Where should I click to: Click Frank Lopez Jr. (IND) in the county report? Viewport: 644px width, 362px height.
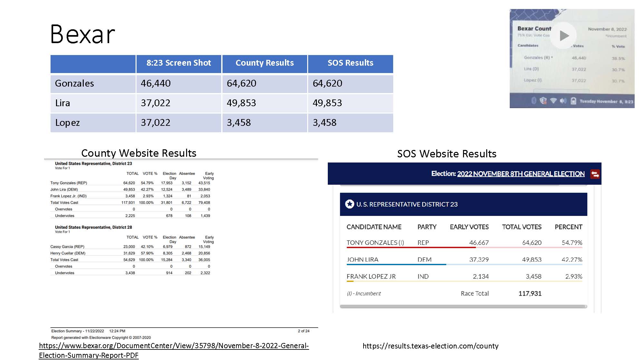(x=68, y=196)
